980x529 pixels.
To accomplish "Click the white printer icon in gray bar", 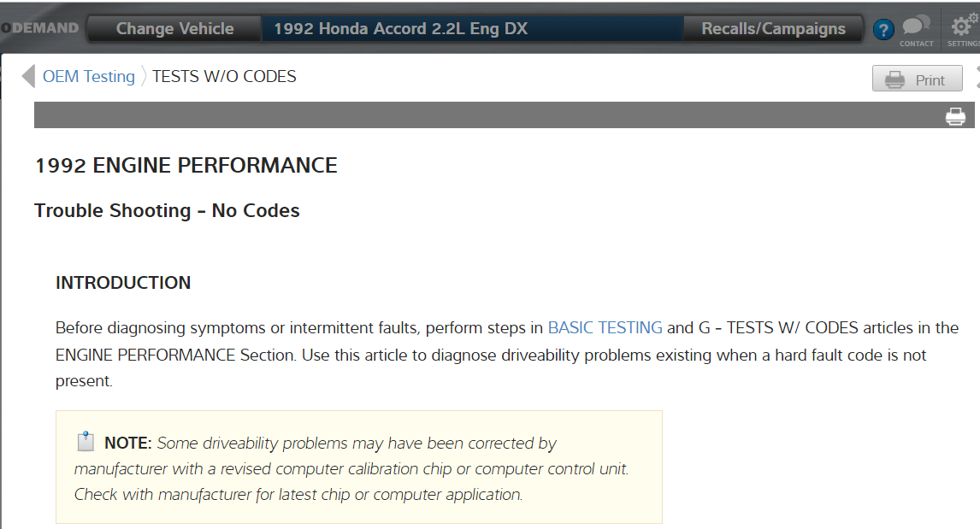I will 955,116.
